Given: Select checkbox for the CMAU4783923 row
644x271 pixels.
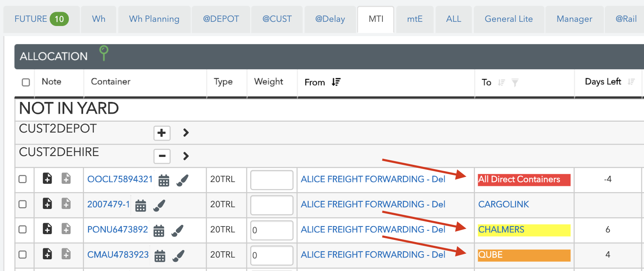Looking at the screenshot, I should coord(23,255).
